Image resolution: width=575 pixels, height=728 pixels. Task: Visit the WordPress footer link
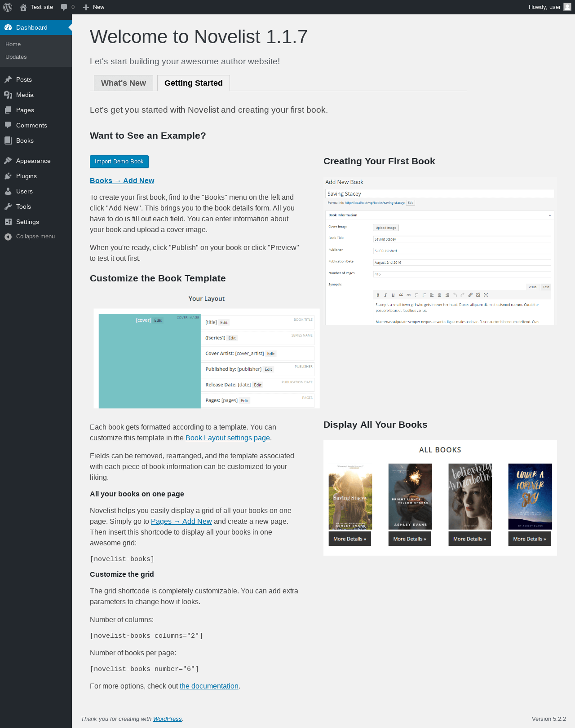tap(168, 719)
